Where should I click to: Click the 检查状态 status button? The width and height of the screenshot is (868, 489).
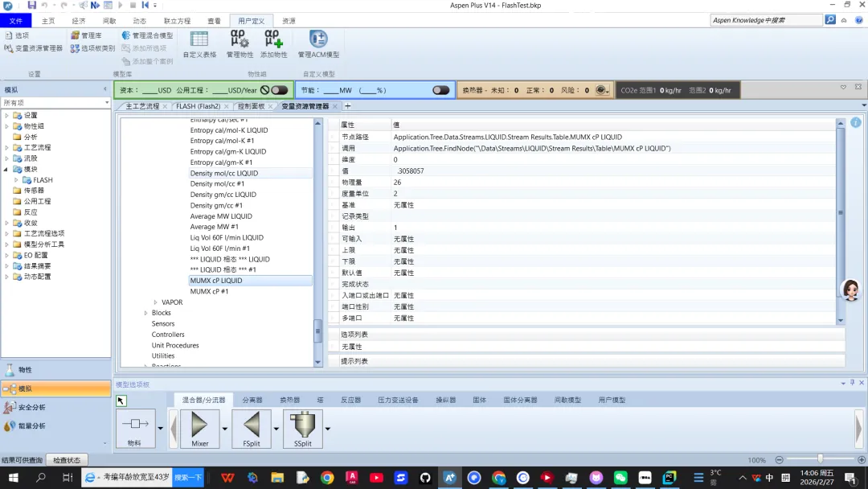click(x=67, y=460)
